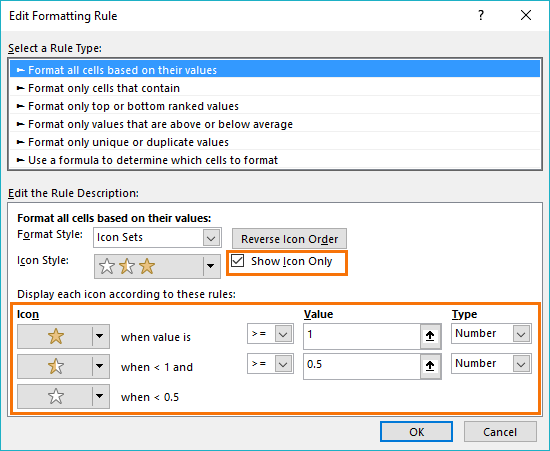Close the Edit Formatting Rule dialog
This screenshot has width=550, height=451.
pyautogui.click(x=526, y=15)
